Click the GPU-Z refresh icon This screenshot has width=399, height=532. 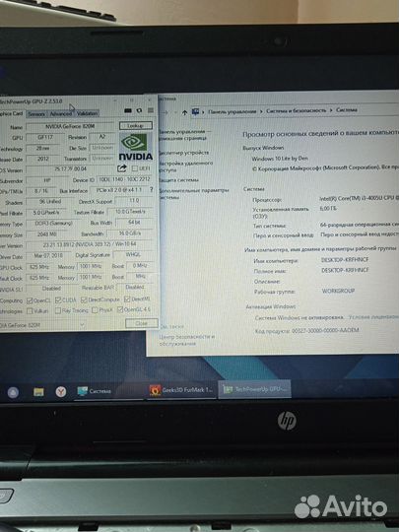pyautogui.click(x=139, y=110)
